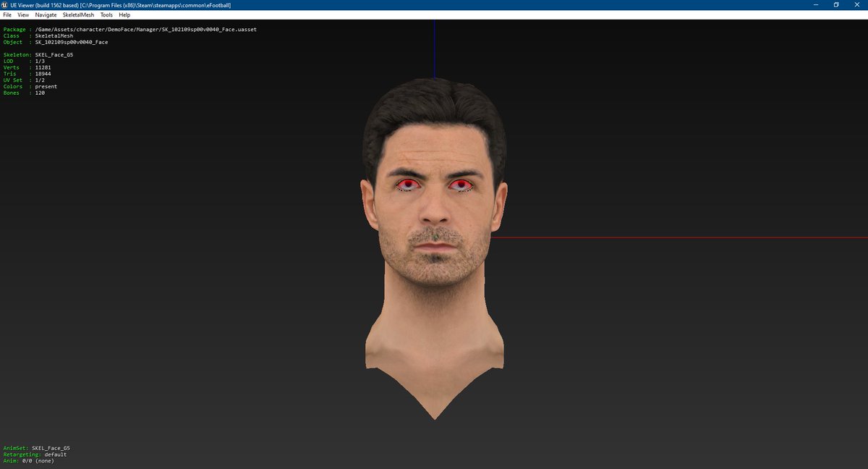The height and width of the screenshot is (469, 868).
Task: Open the SkeletalMesh menu
Action: coord(78,14)
